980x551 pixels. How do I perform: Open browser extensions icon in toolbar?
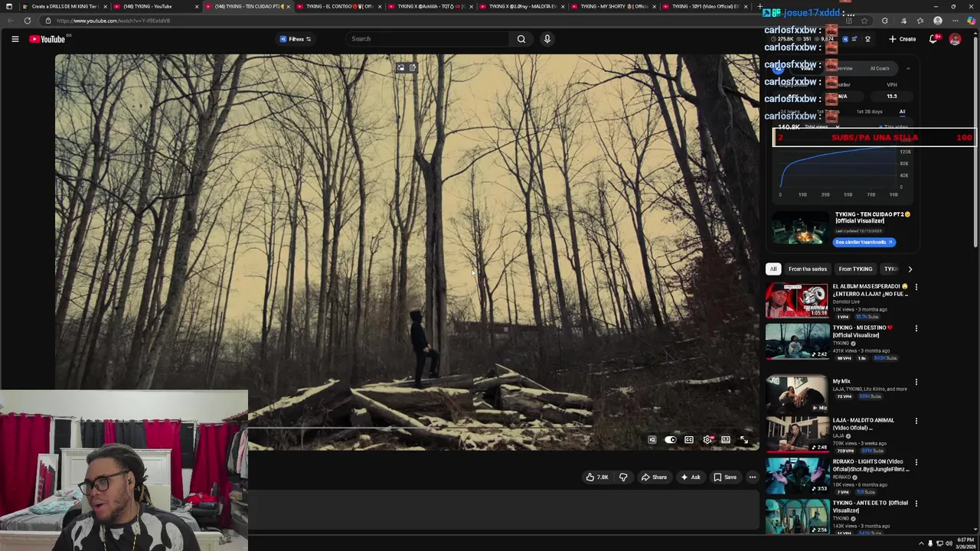tap(885, 21)
